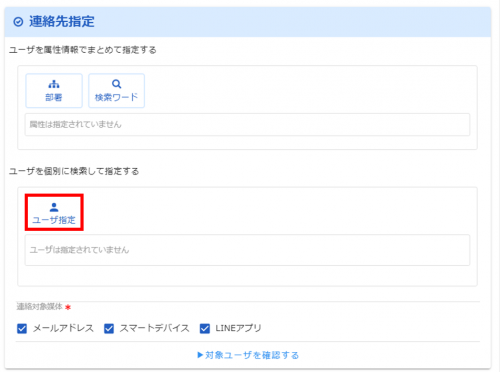The width and height of the screenshot is (500, 372).
Task: Click the check circle icon beside 連絡先指定
Action: 18,22
